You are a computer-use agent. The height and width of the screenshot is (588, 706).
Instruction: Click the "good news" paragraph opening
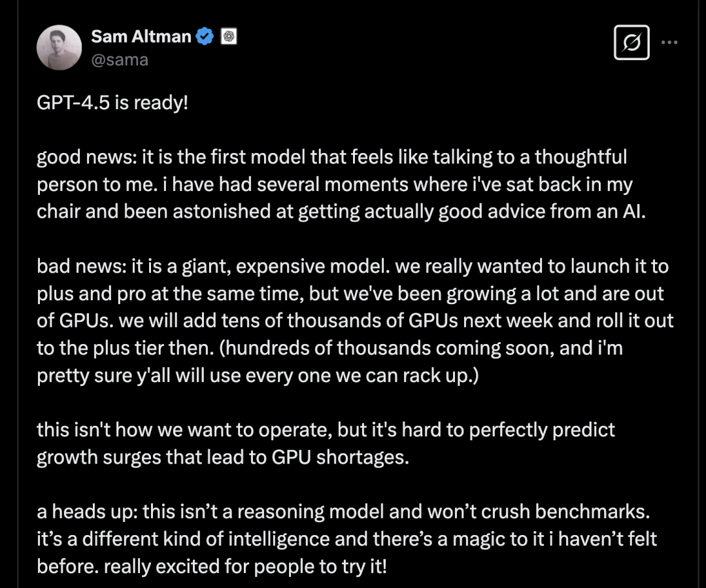pos(73,157)
